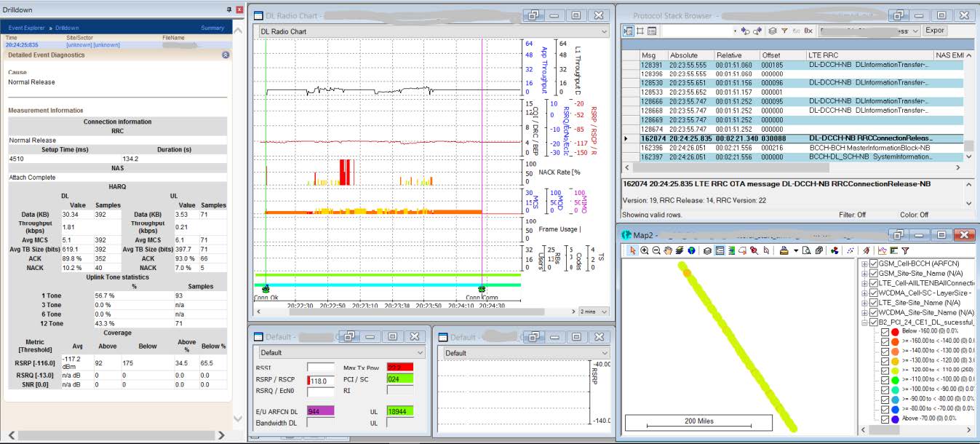Open file selector dropdown in Protocol Stack Browser
Image resolution: width=980 pixels, height=444 pixels.
tap(915, 31)
